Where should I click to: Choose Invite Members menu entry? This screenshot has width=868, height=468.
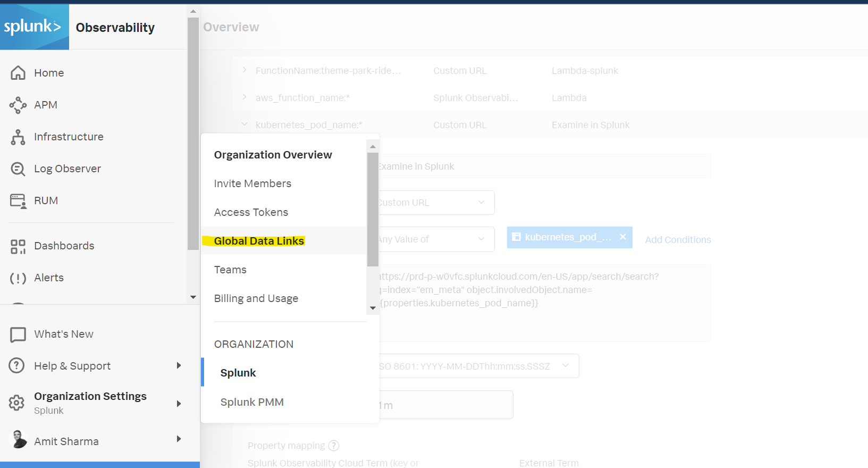[x=252, y=183]
